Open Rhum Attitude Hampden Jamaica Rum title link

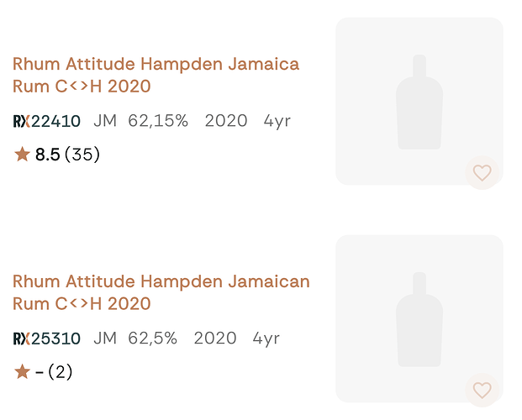[x=156, y=75]
